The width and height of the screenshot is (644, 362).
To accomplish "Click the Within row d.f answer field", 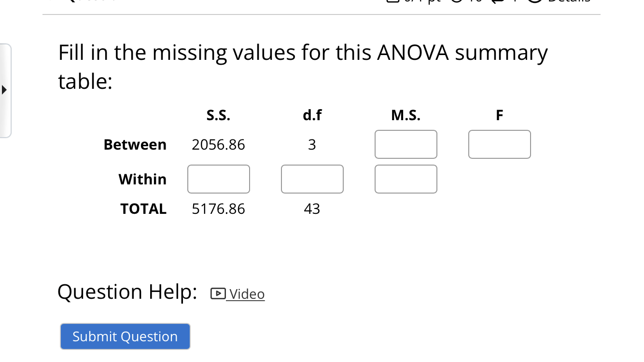I will click(312, 179).
